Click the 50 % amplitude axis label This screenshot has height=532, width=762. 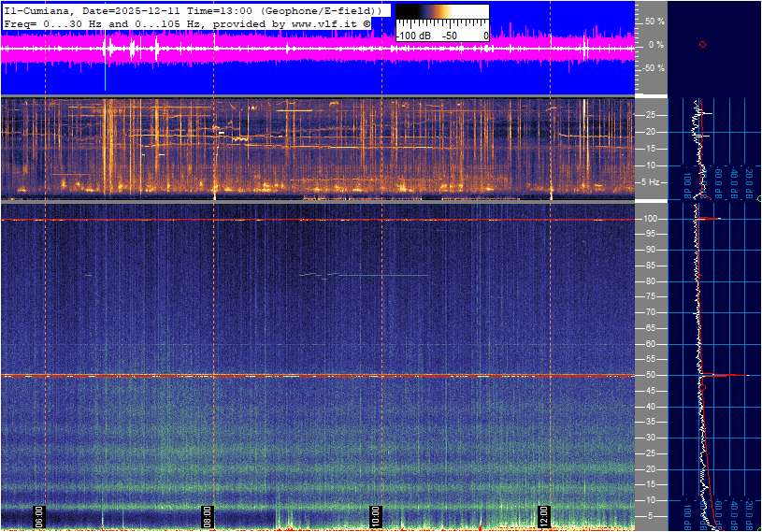654,21
